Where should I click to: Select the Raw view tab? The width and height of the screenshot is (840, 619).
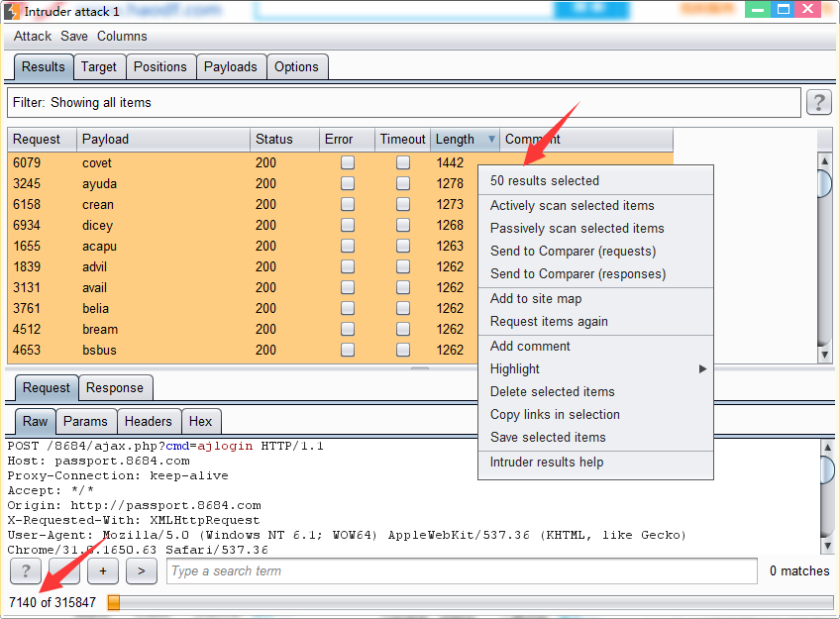(x=35, y=421)
